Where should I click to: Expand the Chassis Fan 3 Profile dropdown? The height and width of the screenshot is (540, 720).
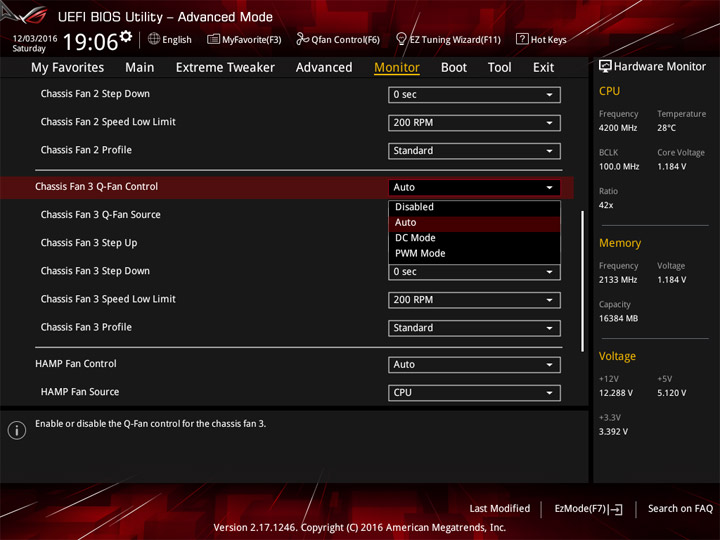click(x=474, y=328)
